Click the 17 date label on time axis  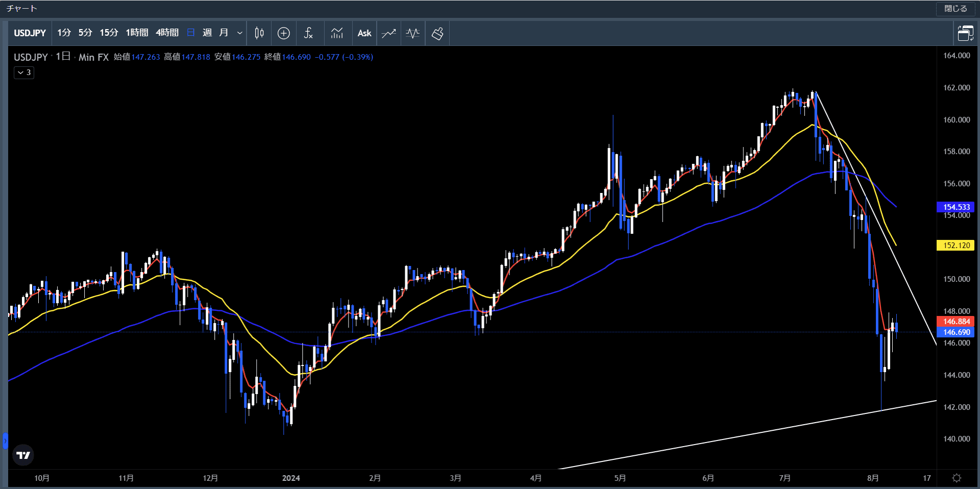point(927,478)
